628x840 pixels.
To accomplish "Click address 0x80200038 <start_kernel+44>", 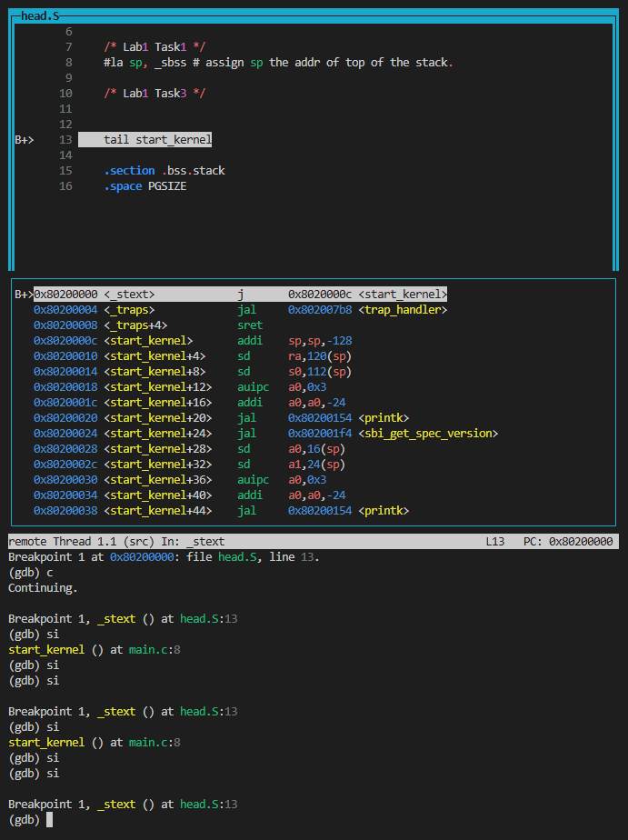I will (x=123, y=511).
